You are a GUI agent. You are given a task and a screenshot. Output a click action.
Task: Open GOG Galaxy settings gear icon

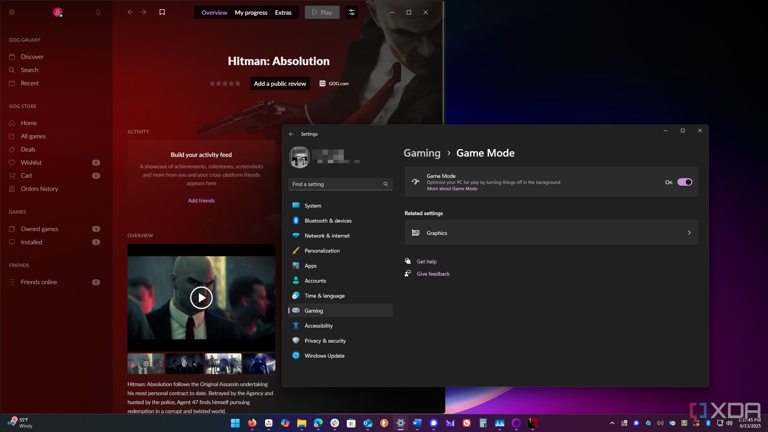pyautogui.click(x=12, y=12)
